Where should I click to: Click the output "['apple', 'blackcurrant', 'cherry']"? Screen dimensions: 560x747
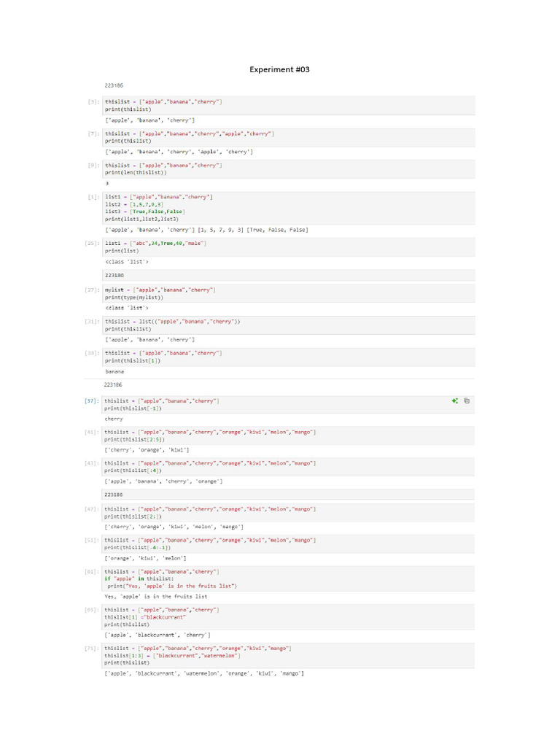157,635
